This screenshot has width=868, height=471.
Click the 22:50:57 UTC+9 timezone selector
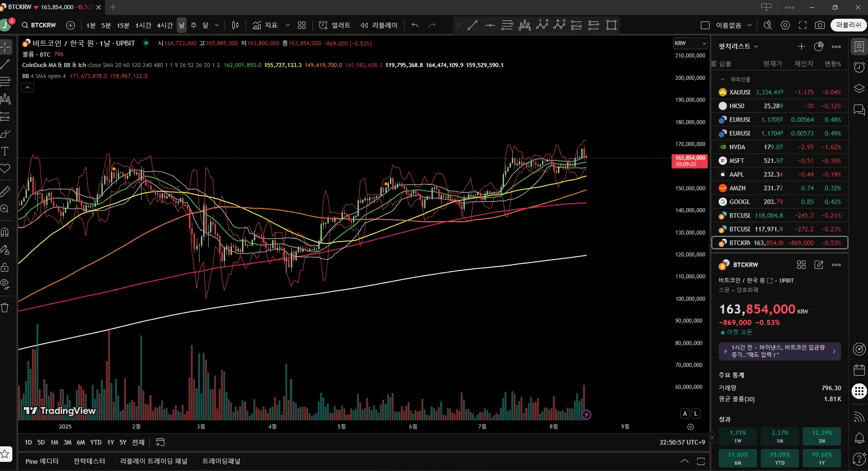682,442
